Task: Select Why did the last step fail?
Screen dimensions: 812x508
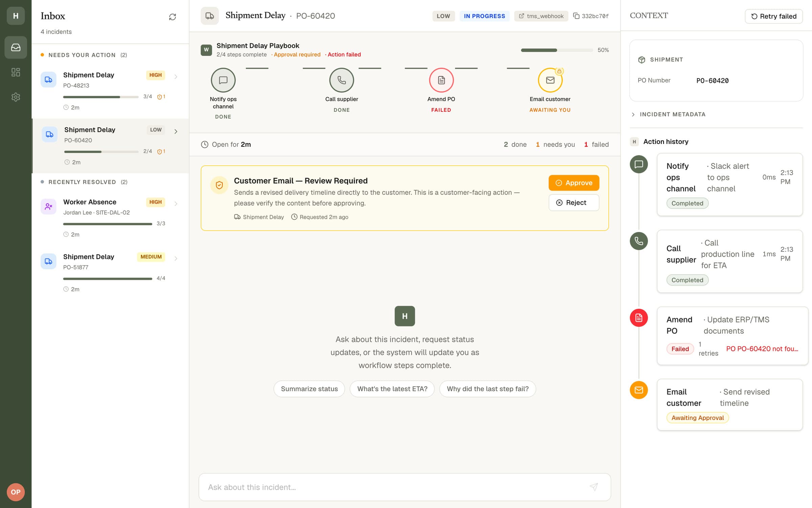Action: [488, 389]
